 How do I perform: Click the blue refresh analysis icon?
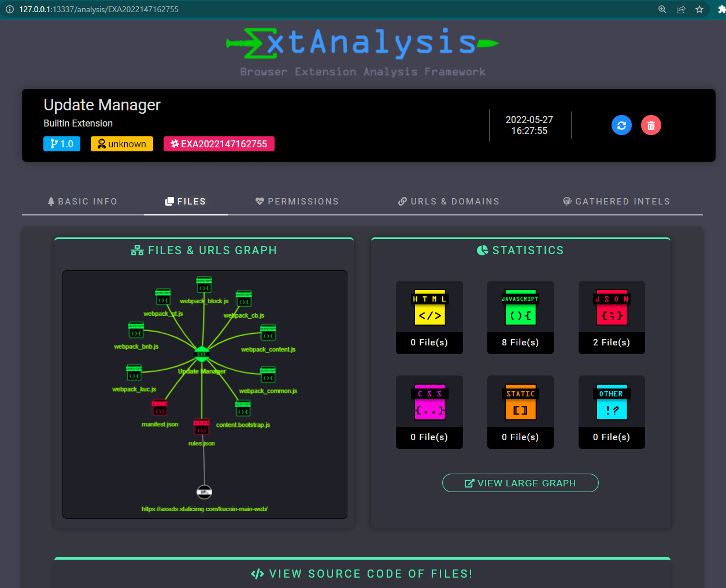621,125
